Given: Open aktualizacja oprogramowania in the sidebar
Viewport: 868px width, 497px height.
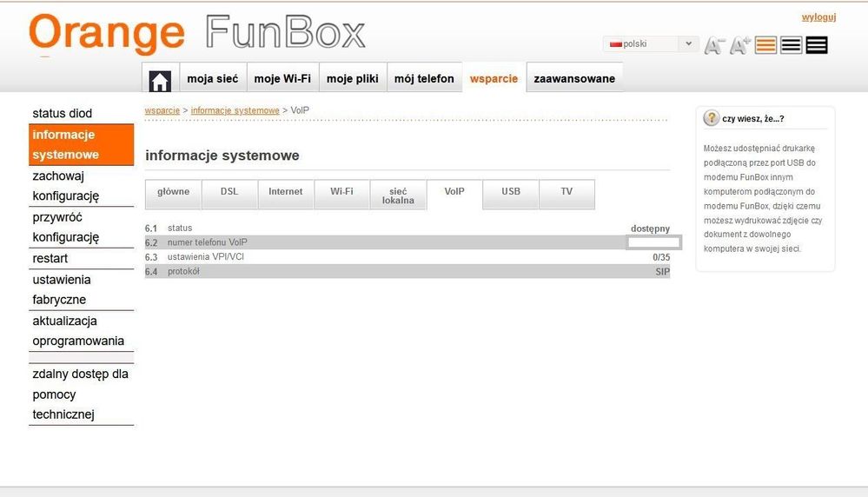Looking at the screenshot, I should [x=82, y=331].
